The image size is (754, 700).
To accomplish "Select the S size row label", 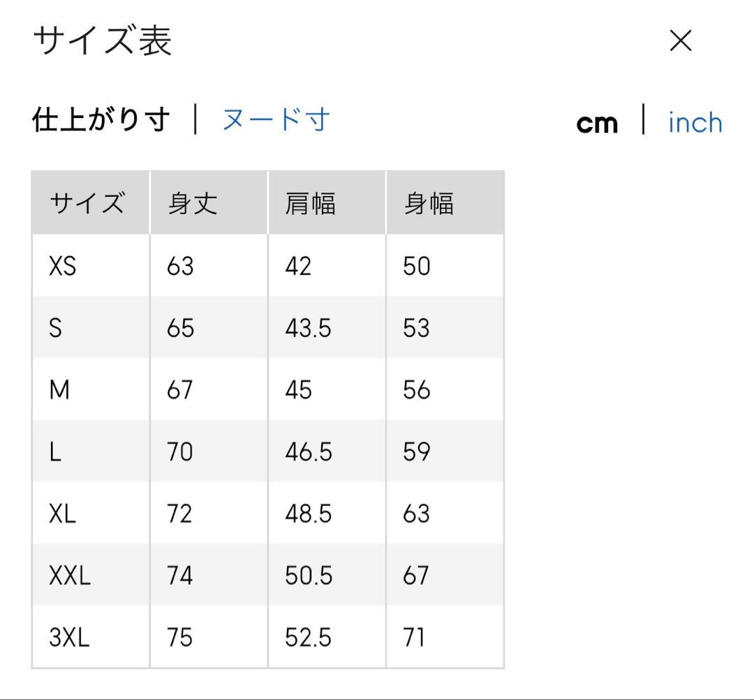I will click(x=55, y=328).
